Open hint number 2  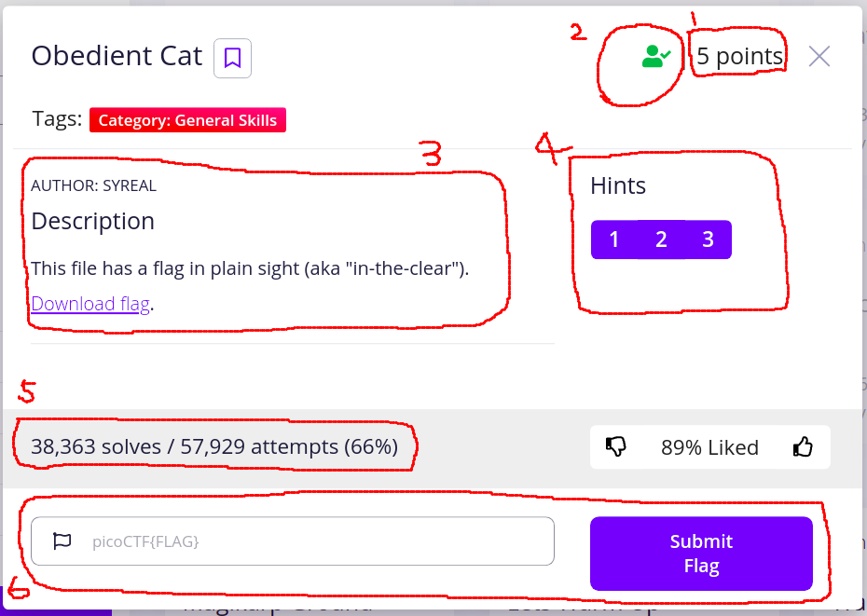pos(661,240)
